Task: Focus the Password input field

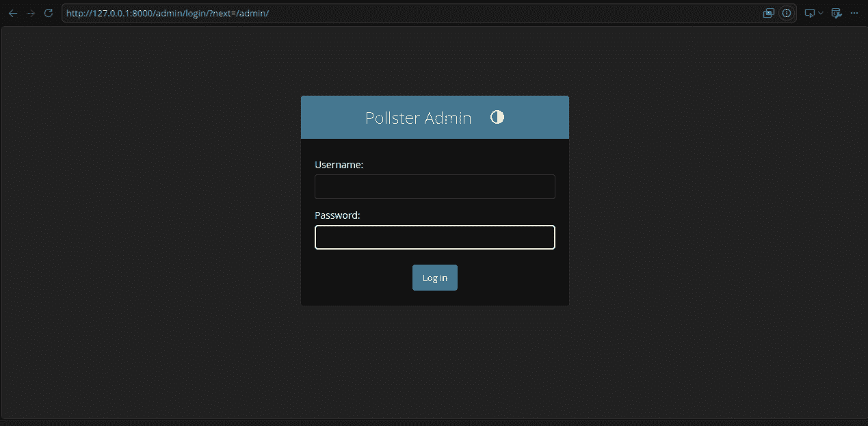Action: point(434,237)
